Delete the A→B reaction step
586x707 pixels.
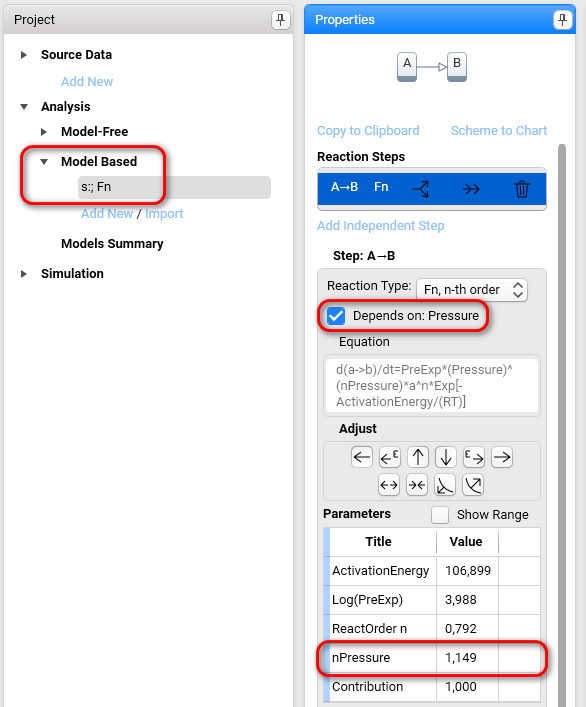[x=522, y=189]
